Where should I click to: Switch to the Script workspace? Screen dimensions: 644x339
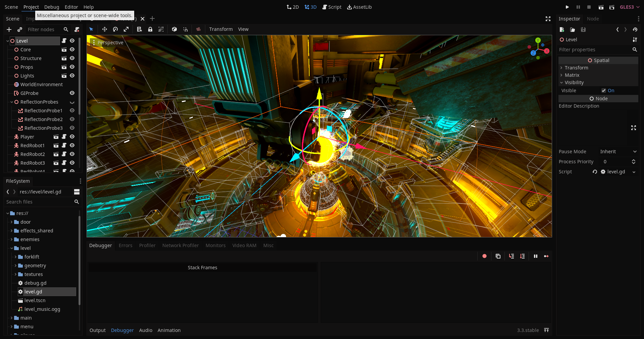pos(332,7)
